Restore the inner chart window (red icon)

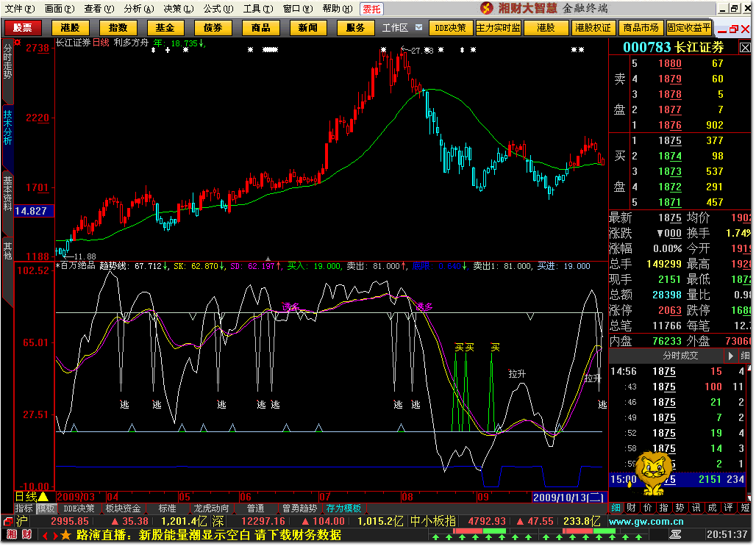coord(734,29)
